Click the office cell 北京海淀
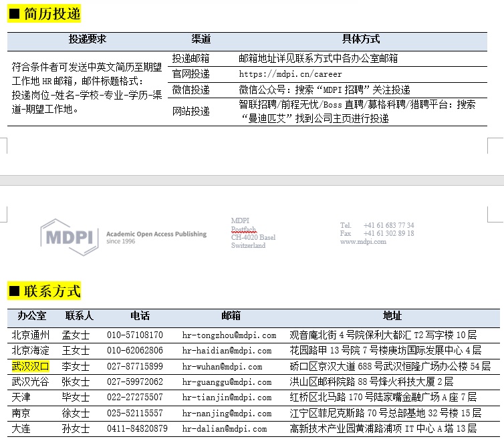Viewport: 504px width, 447px height. pyautogui.click(x=31, y=351)
